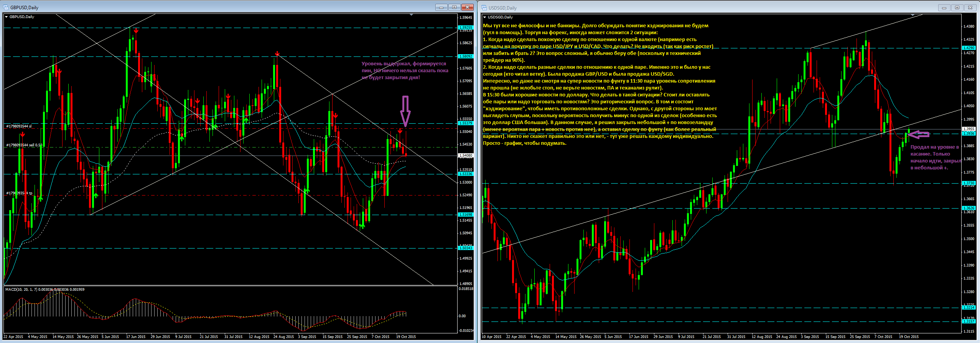Click the "1.55379" cyan price label

coord(466,123)
